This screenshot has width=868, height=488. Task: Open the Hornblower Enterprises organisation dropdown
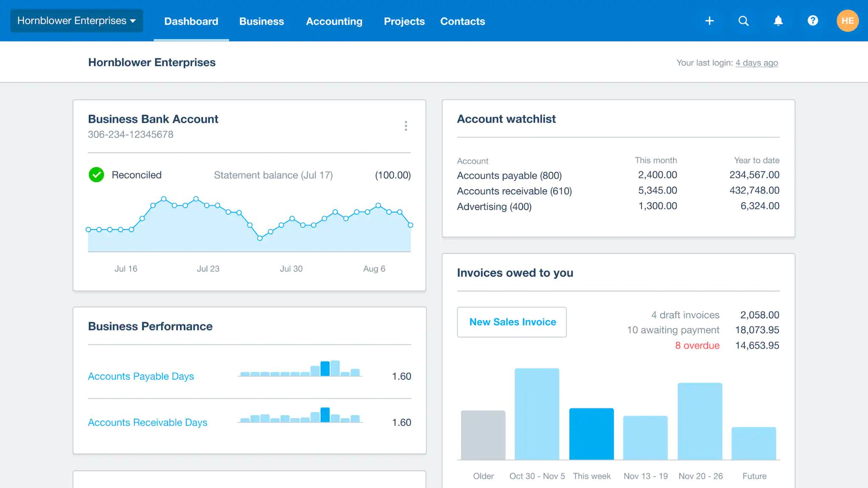pyautogui.click(x=77, y=20)
